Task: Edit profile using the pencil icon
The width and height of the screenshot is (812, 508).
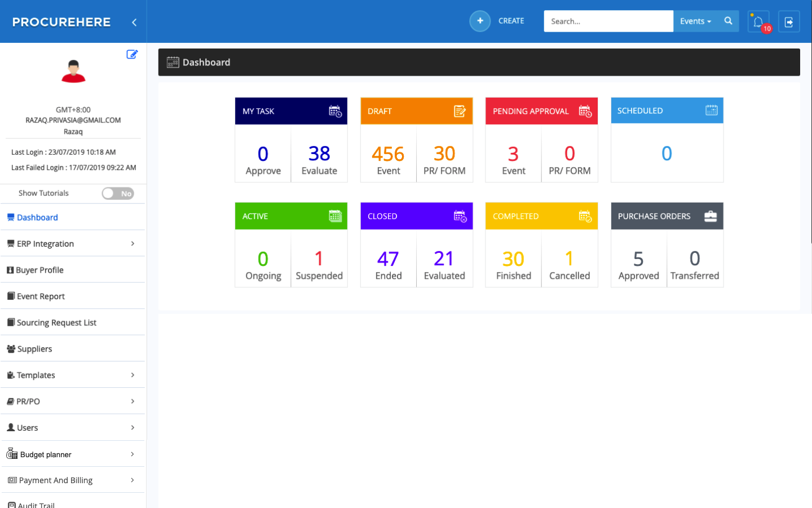Action: tap(132, 54)
